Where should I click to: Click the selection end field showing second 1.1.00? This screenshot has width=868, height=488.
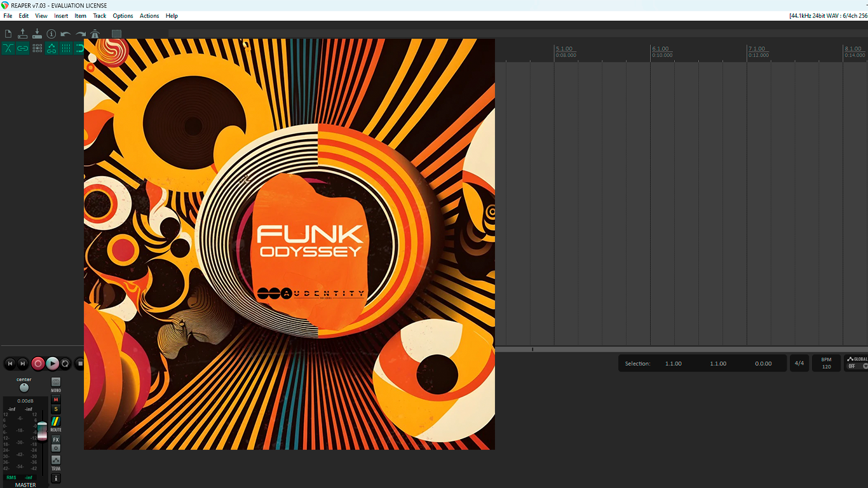718,363
